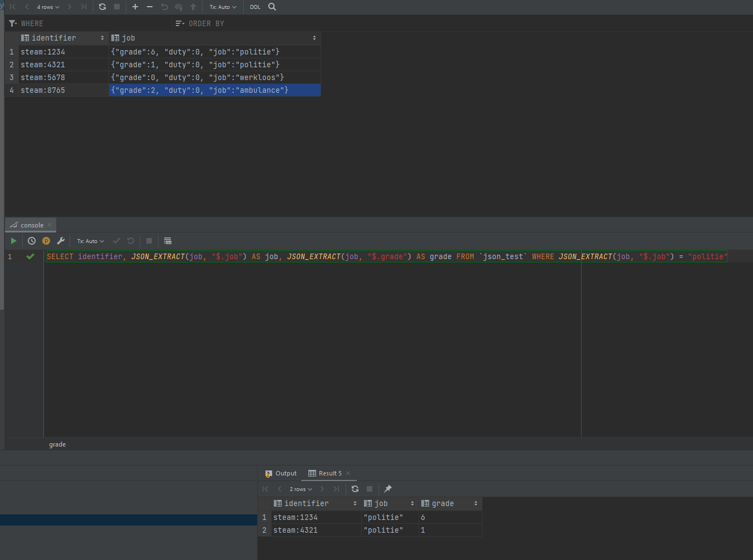This screenshot has width=753, height=560.
Task: Select the console editor tab
Action: coord(31,225)
